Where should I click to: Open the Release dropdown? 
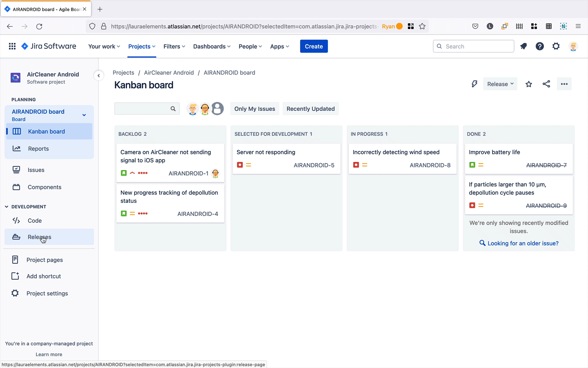pos(500,83)
